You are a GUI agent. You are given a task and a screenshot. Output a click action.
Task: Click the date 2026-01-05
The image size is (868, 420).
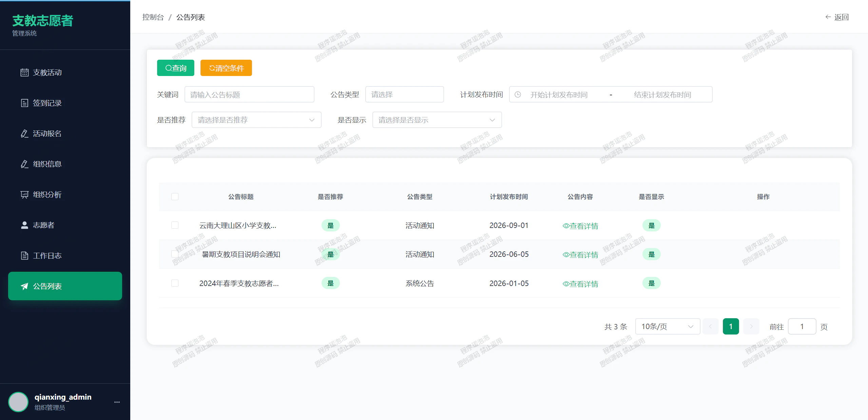(509, 284)
